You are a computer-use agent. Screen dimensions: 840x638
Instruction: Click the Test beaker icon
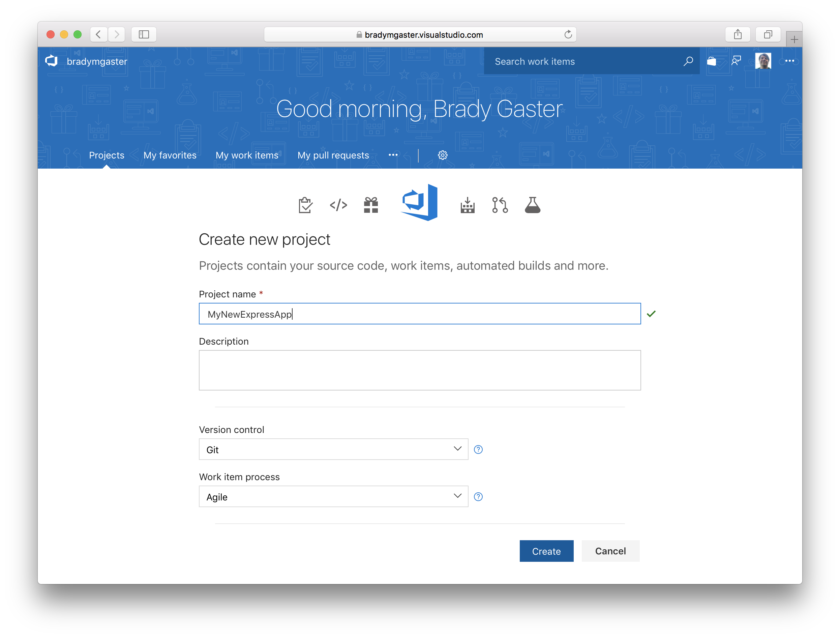533,205
